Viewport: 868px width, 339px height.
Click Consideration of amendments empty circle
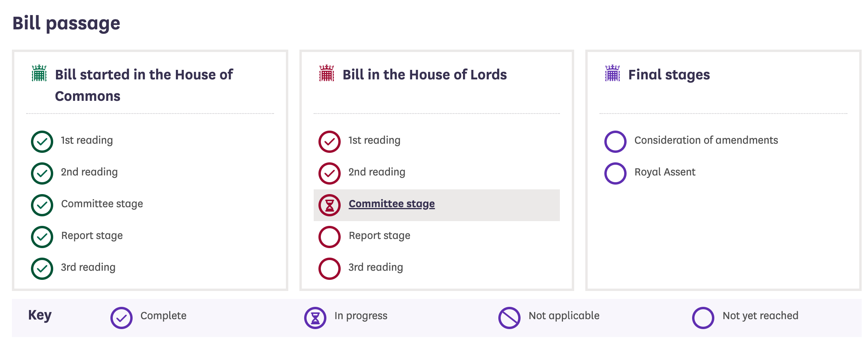pyautogui.click(x=615, y=142)
